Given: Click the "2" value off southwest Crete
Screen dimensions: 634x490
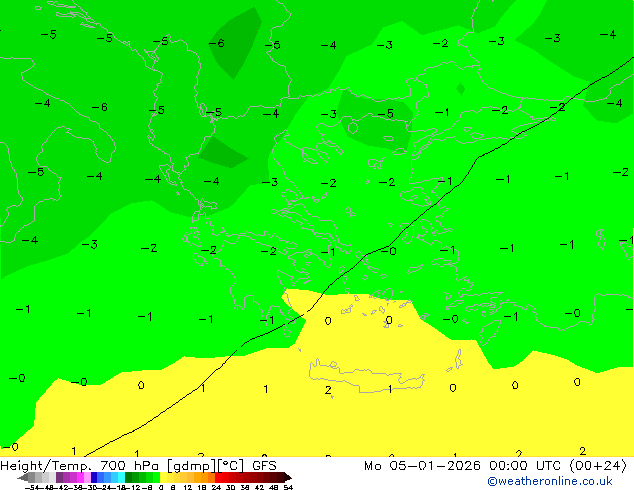Looking at the screenshot, I should coord(328,390).
